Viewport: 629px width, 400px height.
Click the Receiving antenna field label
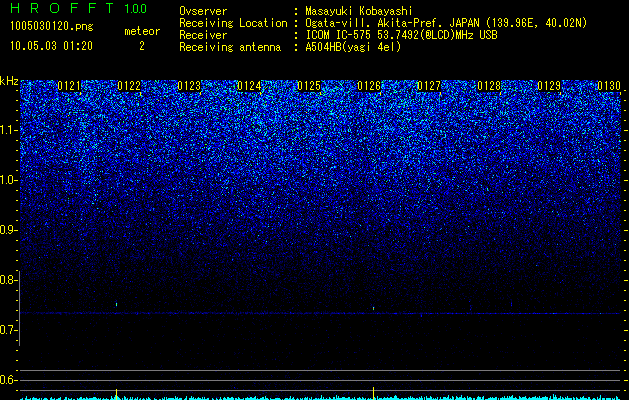click(x=230, y=47)
